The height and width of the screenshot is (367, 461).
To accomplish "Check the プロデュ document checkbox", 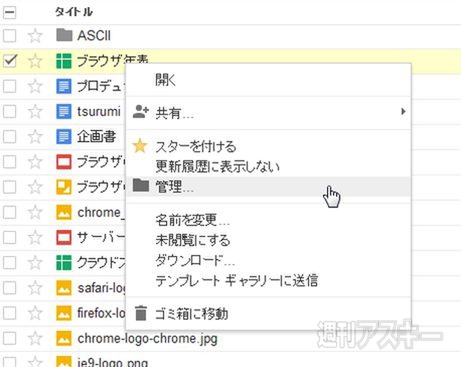I will tap(9, 86).
